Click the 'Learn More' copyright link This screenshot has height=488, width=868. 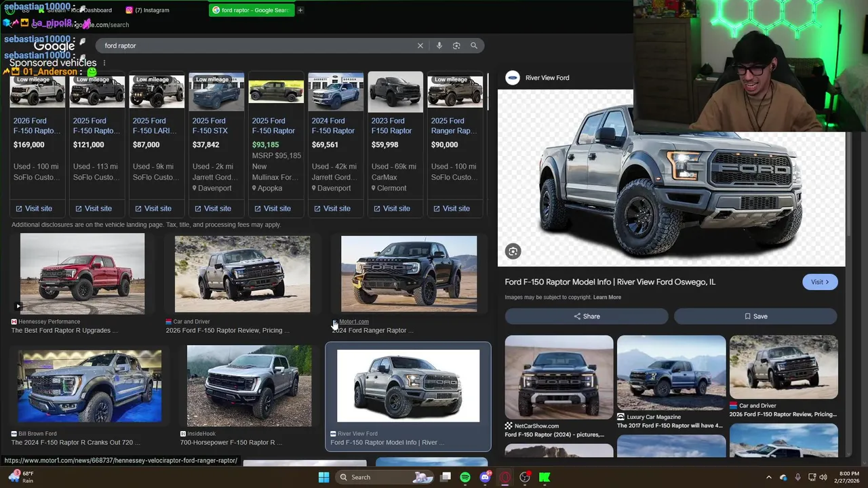(x=607, y=298)
